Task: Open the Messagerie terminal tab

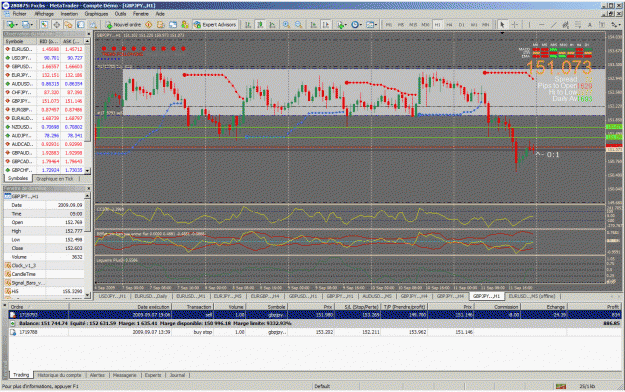Action: click(125, 375)
